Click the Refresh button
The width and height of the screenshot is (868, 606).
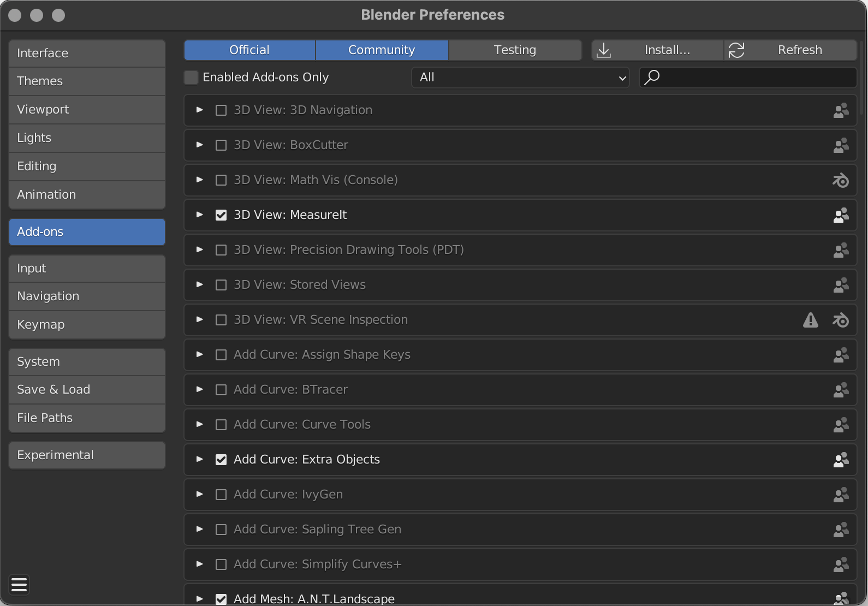pos(790,50)
